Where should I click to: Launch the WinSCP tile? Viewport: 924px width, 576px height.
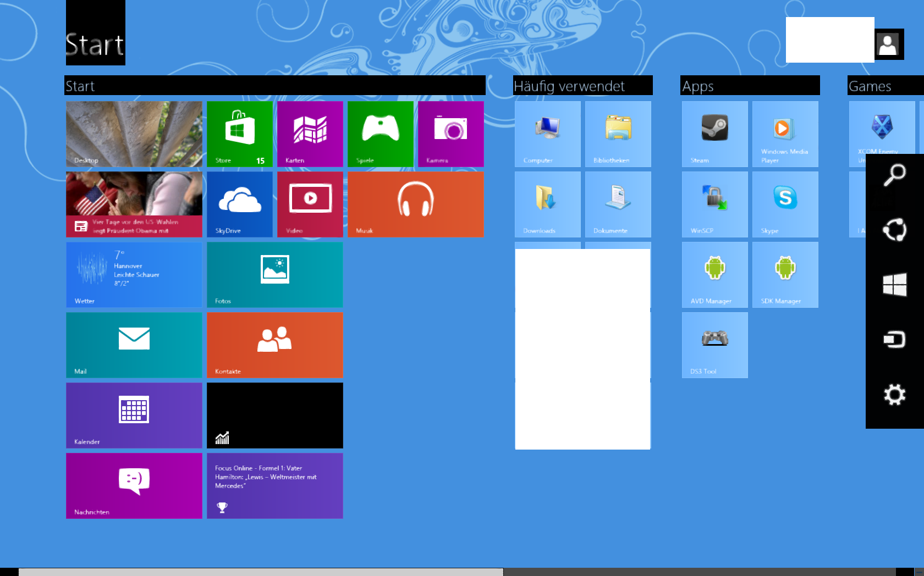715,204
